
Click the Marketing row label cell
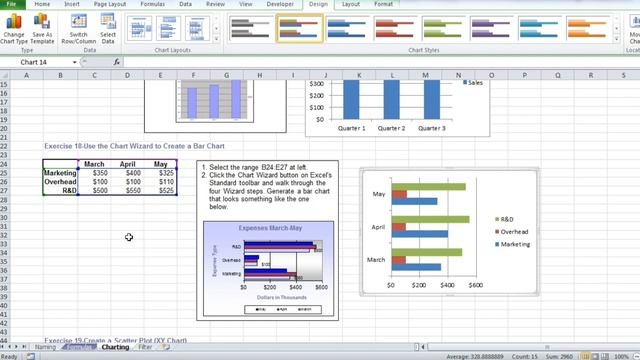(x=60, y=173)
